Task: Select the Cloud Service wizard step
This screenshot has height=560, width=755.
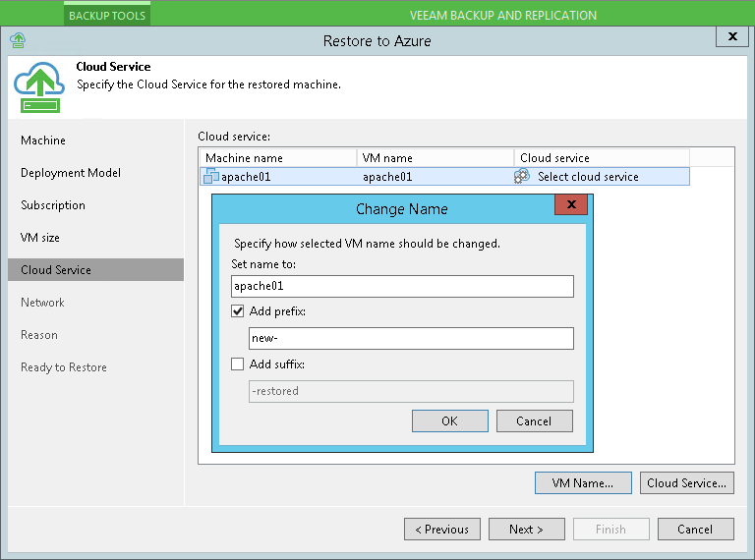Action: 95,270
